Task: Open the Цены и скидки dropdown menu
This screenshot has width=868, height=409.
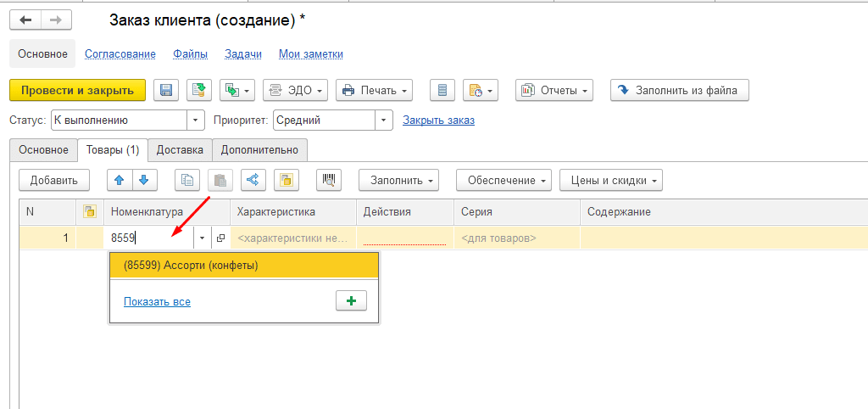Action: coord(610,180)
